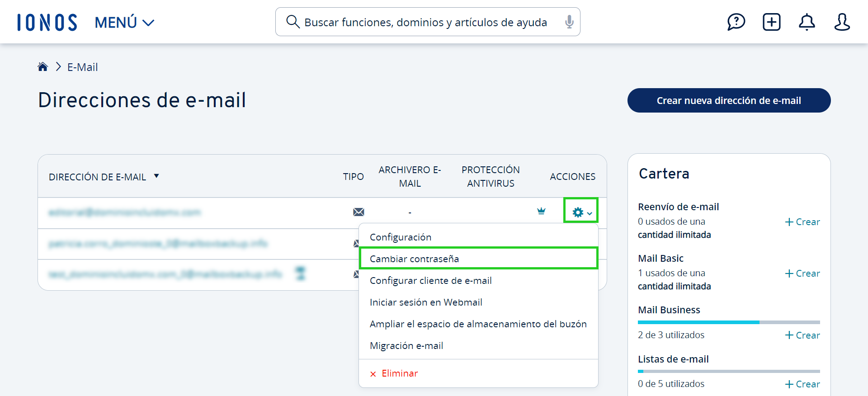Click the crown antivirus icon in first row

click(541, 211)
